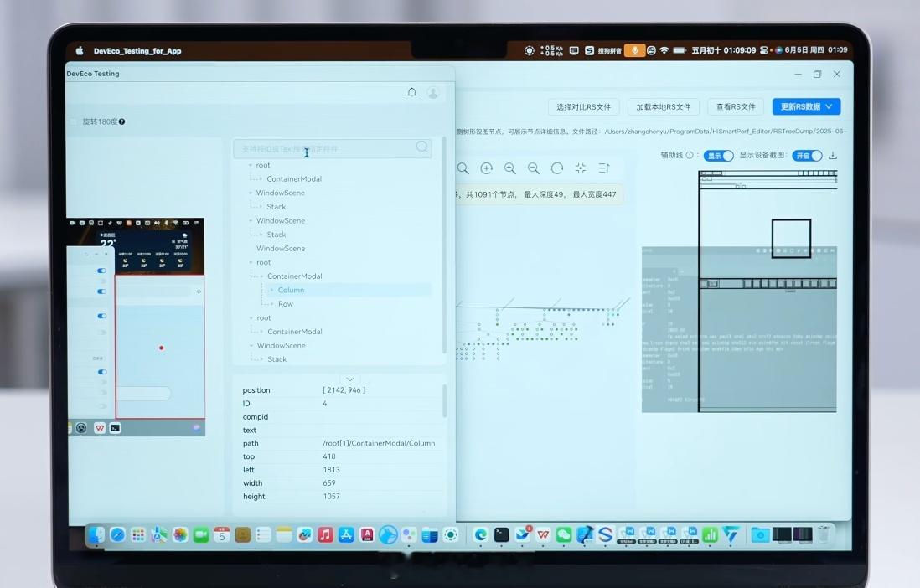Viewport: 920px width, 588px height.
Task: Open the Trash in the Dock
Action: click(824, 534)
